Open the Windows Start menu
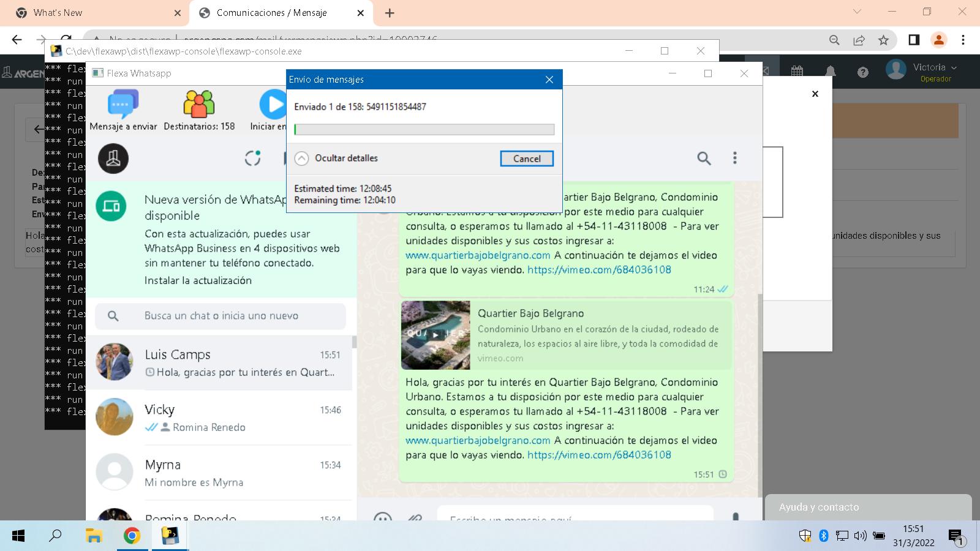This screenshot has width=980, height=551. [18, 536]
